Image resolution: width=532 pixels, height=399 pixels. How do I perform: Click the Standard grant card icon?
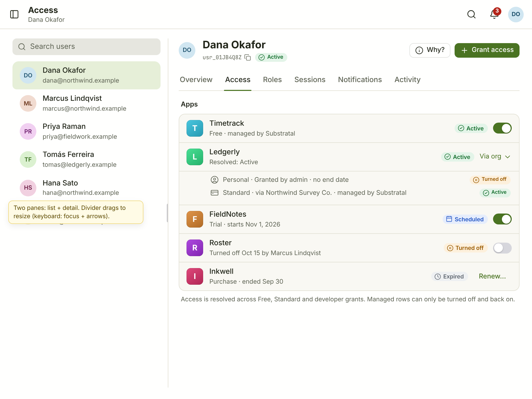215,193
